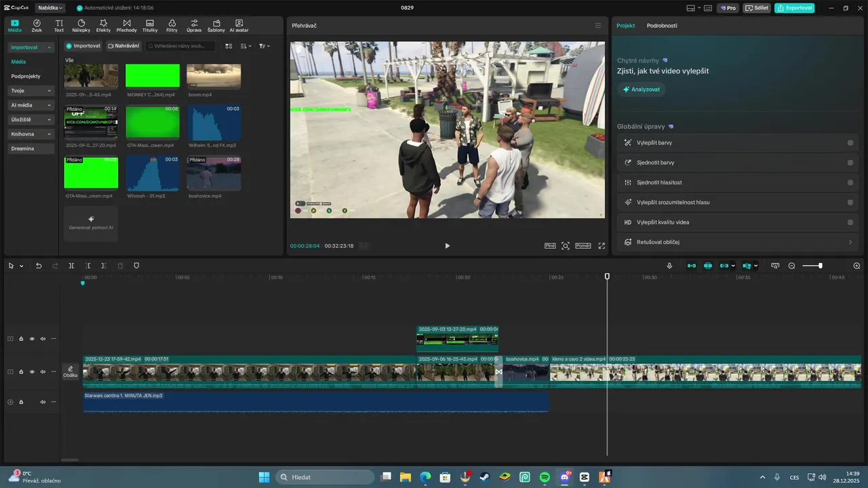This screenshot has height=488, width=868.
Task: Click the fullscreen icon in the player
Action: click(x=601, y=246)
